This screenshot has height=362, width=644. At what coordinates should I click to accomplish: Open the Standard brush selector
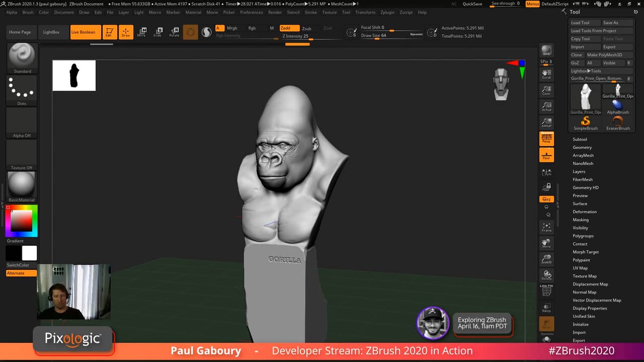point(22,58)
